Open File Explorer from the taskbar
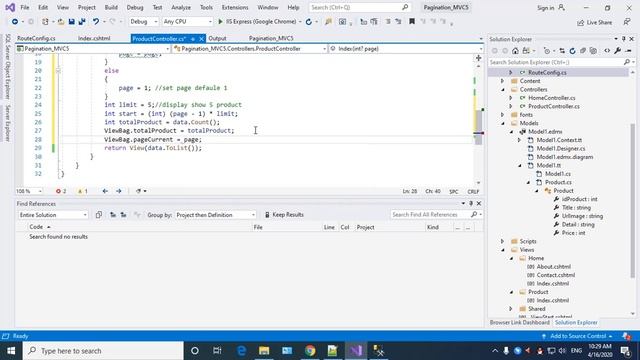Screen dimensions: 640x360 pyautogui.click(x=264, y=351)
